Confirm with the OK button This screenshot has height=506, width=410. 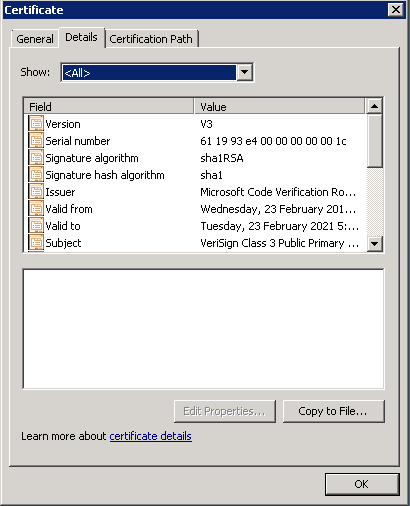pyautogui.click(x=362, y=484)
